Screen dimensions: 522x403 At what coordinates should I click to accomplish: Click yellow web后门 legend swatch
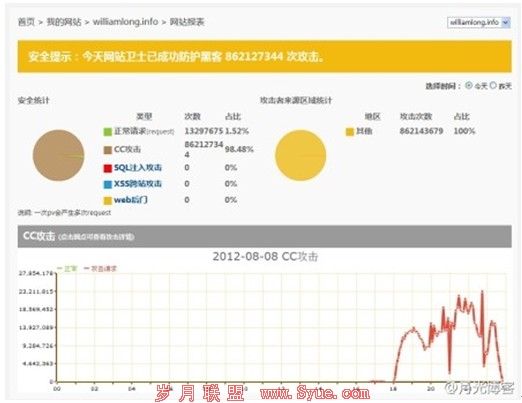coord(107,201)
